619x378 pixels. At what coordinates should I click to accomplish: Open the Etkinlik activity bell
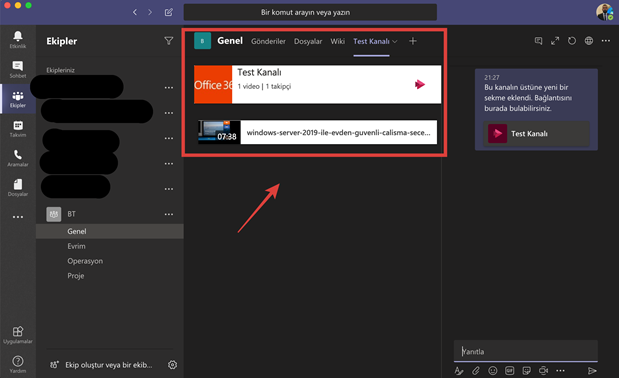pos(18,39)
